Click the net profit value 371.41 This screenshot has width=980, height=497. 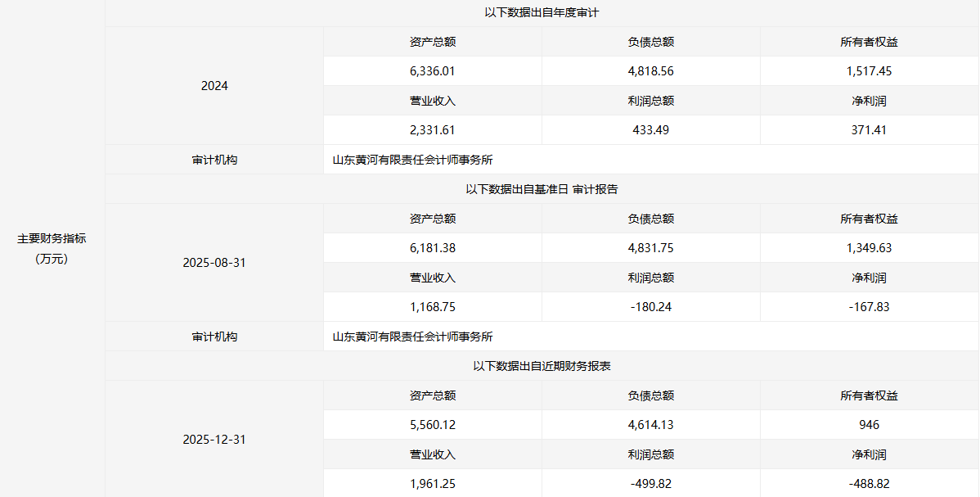pos(869,130)
